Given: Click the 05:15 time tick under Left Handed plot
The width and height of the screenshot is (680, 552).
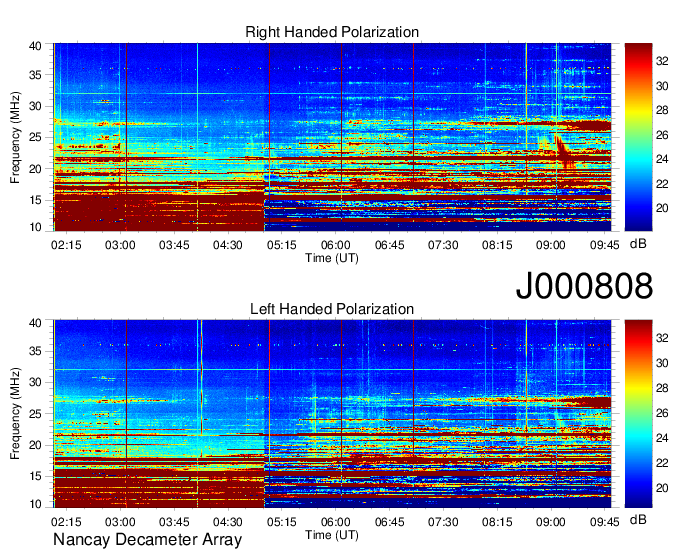Looking at the screenshot, I should [x=281, y=522].
